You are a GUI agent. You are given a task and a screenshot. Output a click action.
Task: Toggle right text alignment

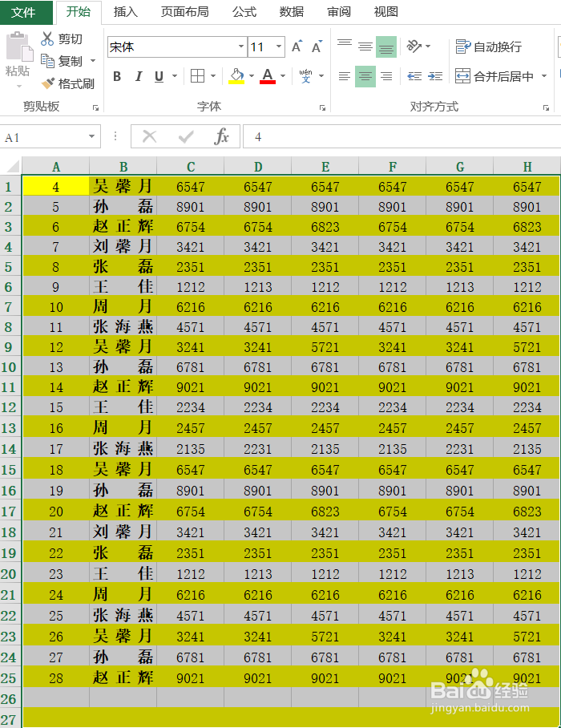386,76
